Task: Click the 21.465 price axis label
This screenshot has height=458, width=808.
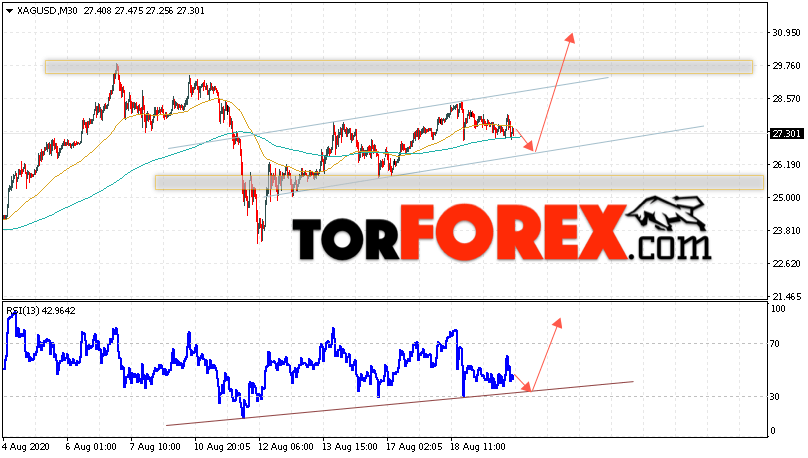Action: tap(786, 296)
